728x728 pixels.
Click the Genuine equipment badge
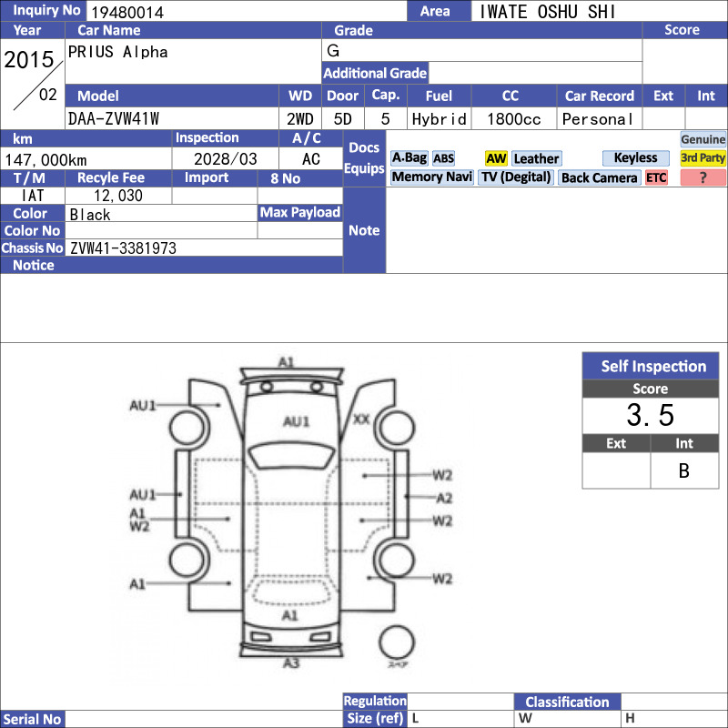click(x=703, y=139)
